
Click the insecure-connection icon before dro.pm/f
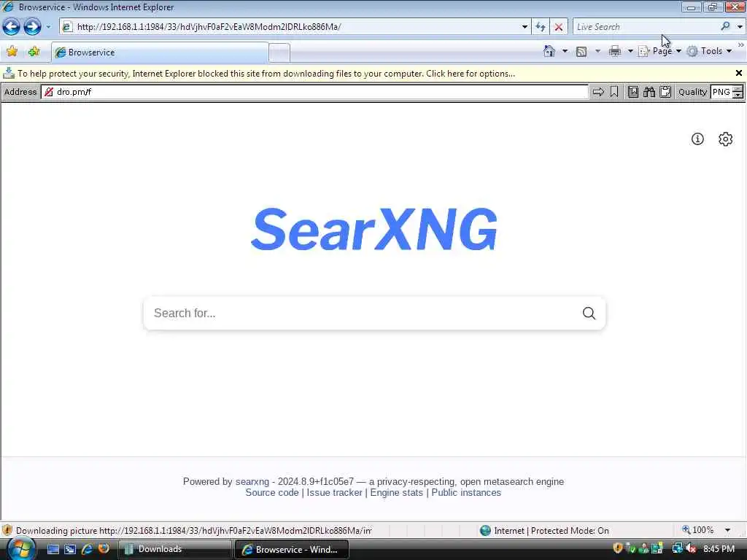pos(49,92)
